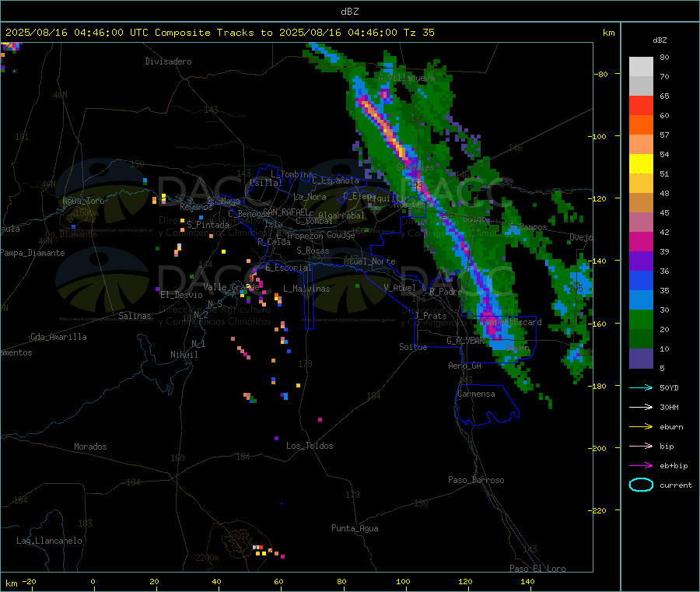The width and height of the screenshot is (700, 592).
Task: Click the 2200m elevation label near the volcano
Action: (207, 558)
